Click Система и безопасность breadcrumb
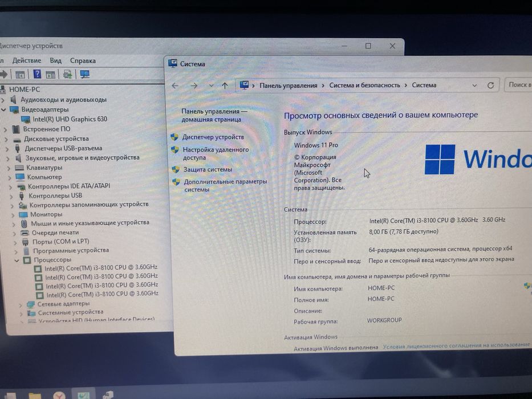The height and width of the screenshot is (399, 532). coord(365,85)
